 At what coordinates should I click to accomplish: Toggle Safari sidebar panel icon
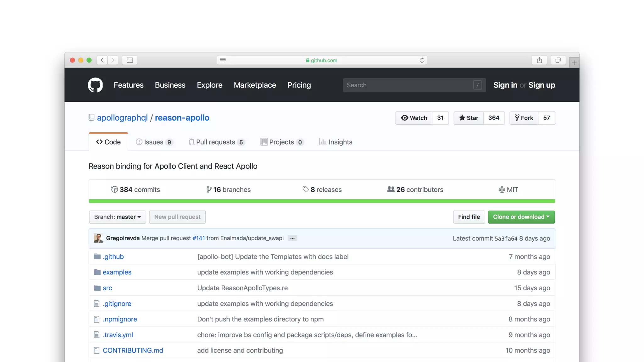tap(130, 60)
